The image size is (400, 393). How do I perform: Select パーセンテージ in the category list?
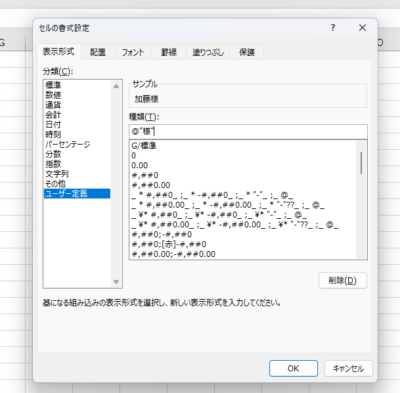point(77,144)
